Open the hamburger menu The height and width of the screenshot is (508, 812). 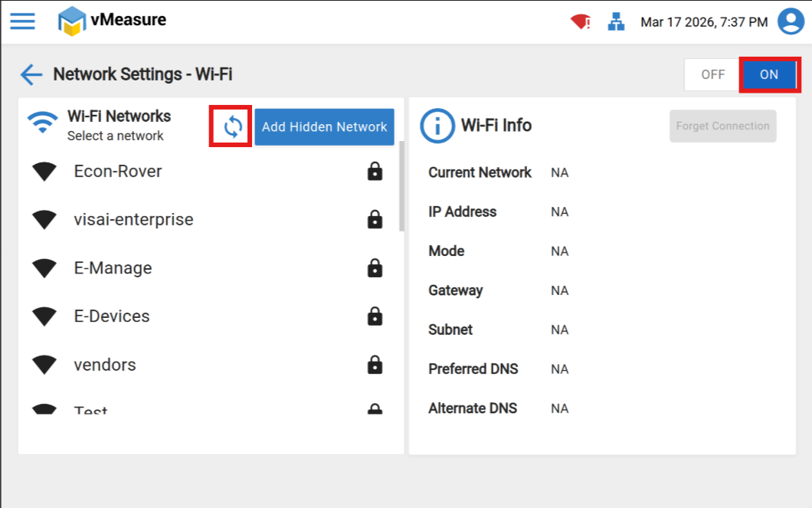22,21
